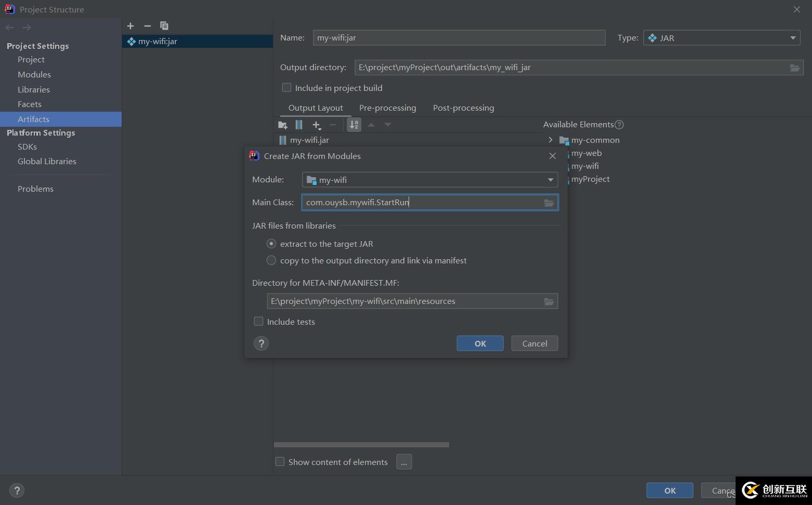812x505 pixels.
Task: Click the create archive icon in Output Layout
Action: [x=299, y=125]
